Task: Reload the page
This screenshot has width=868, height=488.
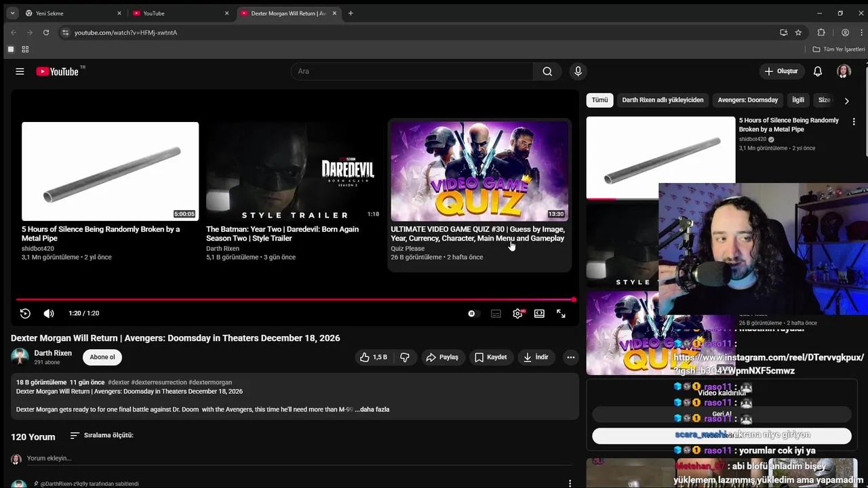Action: pyautogui.click(x=46, y=33)
